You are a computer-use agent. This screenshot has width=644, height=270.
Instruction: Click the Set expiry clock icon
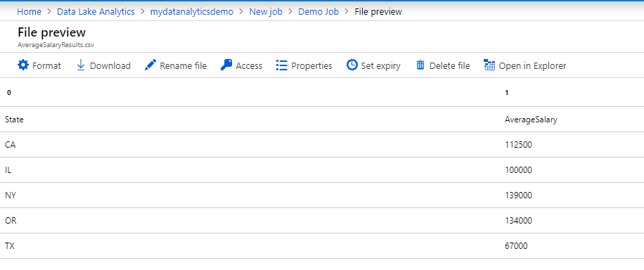352,65
